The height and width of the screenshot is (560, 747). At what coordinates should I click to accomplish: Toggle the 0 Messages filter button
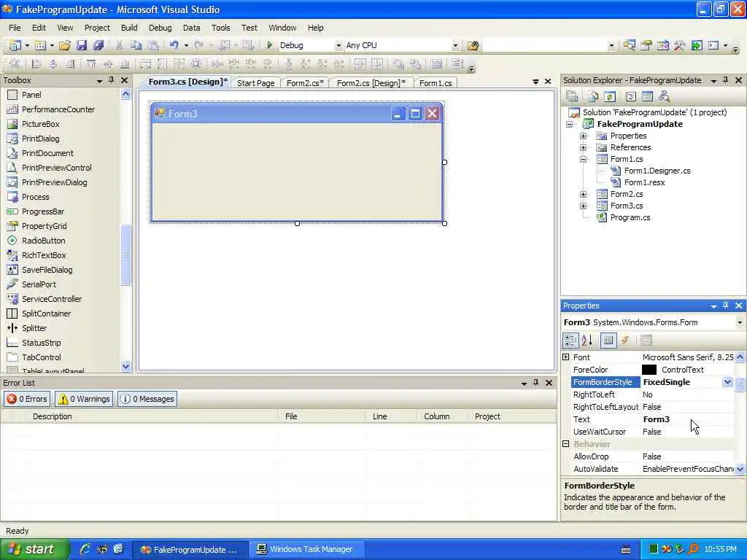point(147,399)
